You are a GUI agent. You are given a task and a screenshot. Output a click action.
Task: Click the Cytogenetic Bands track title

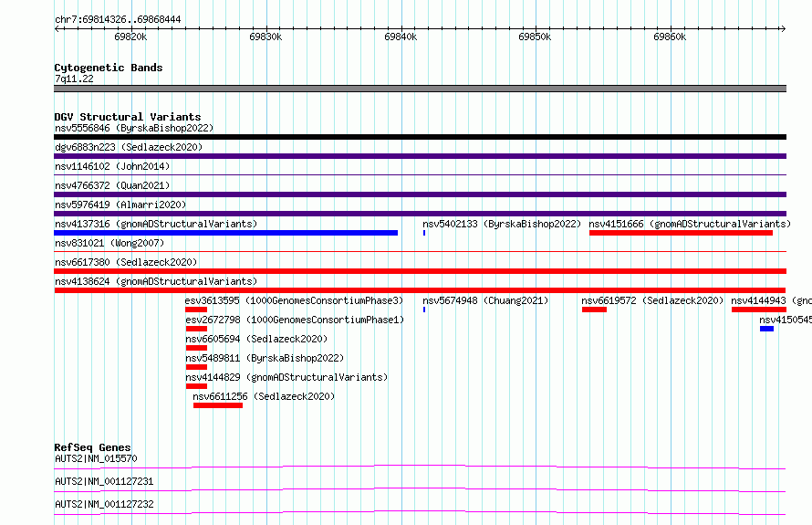tap(109, 68)
